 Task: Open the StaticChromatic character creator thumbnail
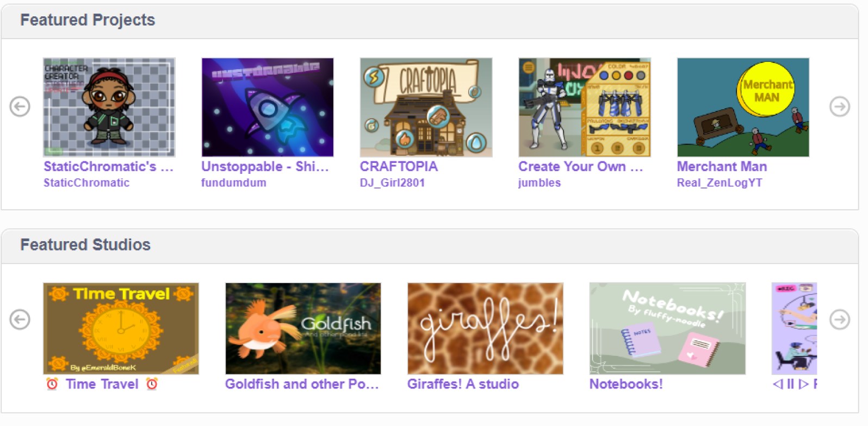pyautogui.click(x=109, y=108)
